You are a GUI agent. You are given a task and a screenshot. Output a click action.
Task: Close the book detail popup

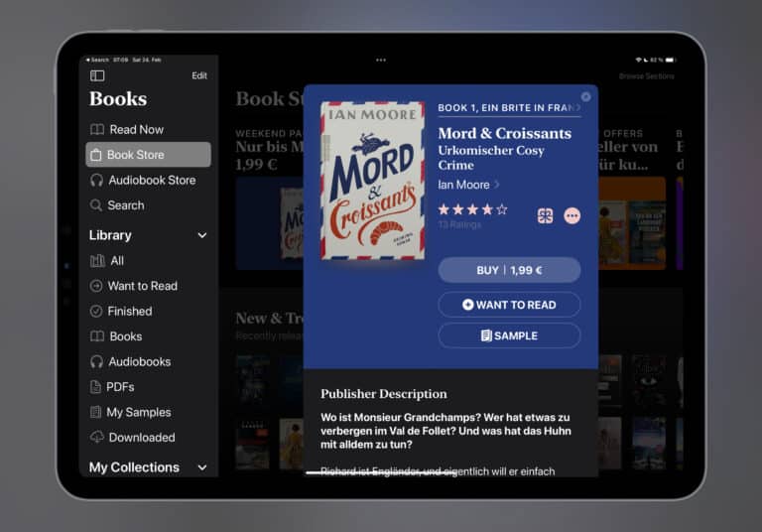pos(585,96)
